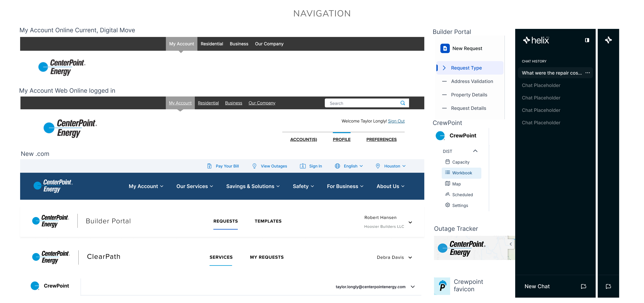The height and width of the screenshot is (303, 644).
Task: Click the Sign Out link
Action: coord(396,121)
